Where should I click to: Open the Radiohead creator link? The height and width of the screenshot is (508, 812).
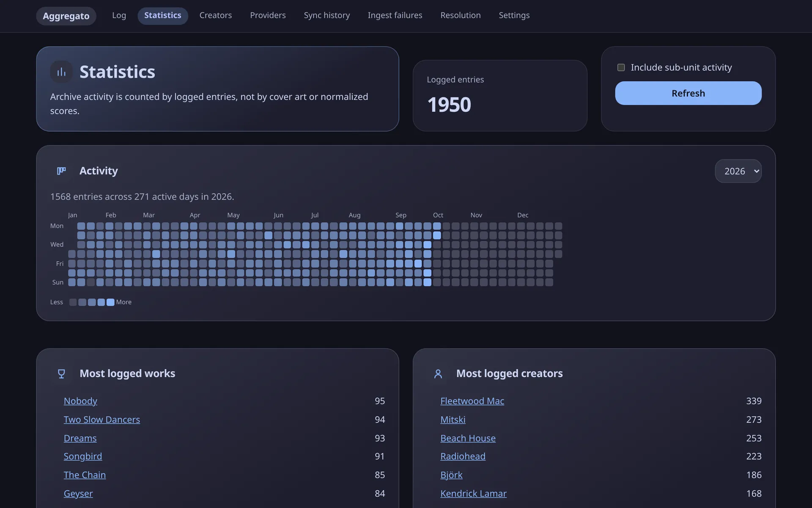tap(463, 456)
